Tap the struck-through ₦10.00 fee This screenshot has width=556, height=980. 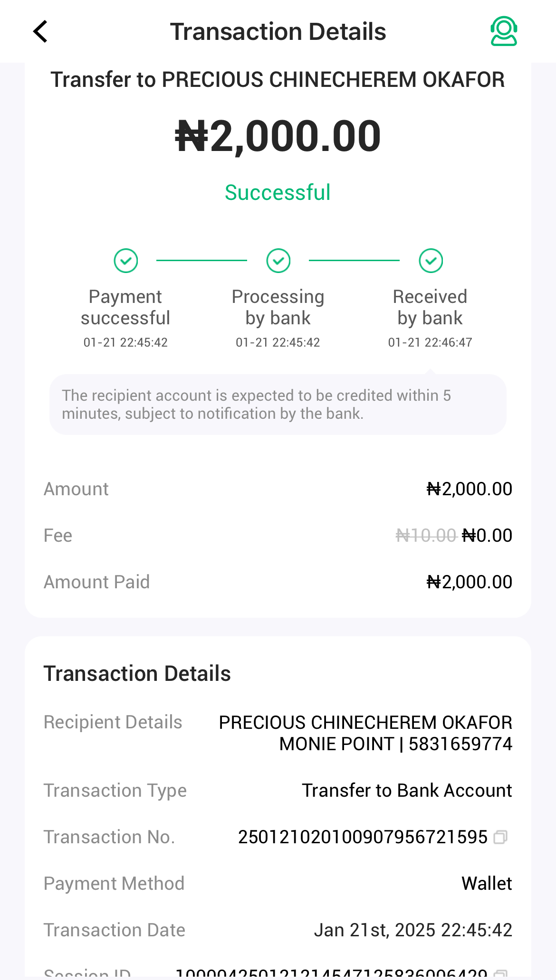coord(426,536)
